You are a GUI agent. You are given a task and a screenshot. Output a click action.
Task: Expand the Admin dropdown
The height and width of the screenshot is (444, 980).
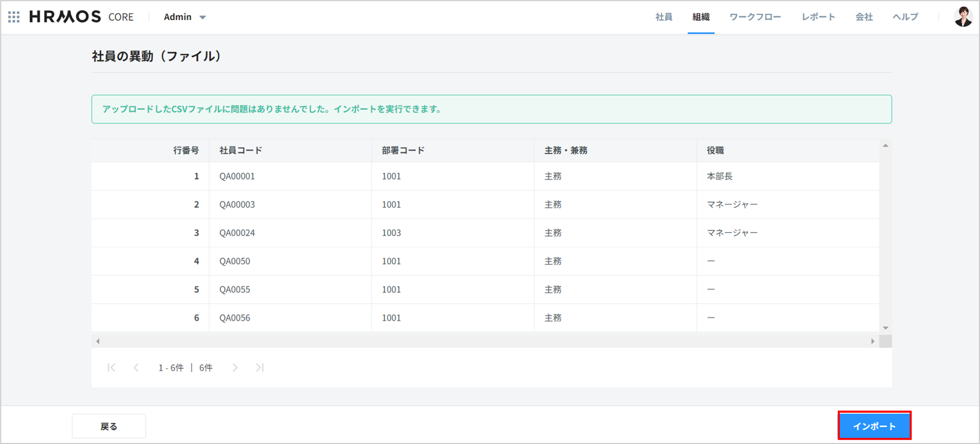[x=185, y=17]
